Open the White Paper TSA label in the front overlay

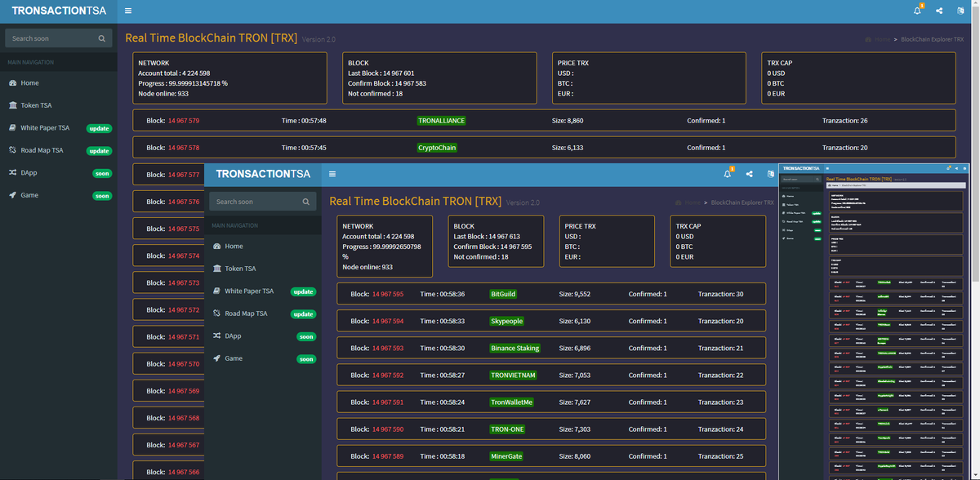pyautogui.click(x=249, y=291)
